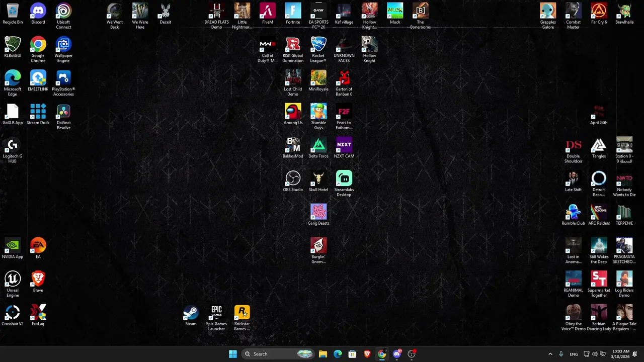Open the Recycle Bin desktop icon
Image resolution: width=644 pixels, height=362 pixels.
click(x=13, y=14)
